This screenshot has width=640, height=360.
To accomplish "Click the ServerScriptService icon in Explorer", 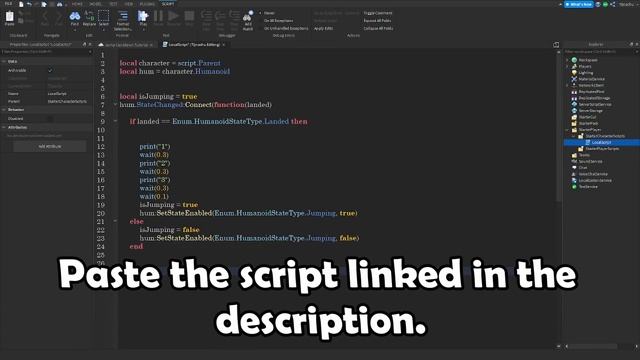I will click(x=574, y=104).
